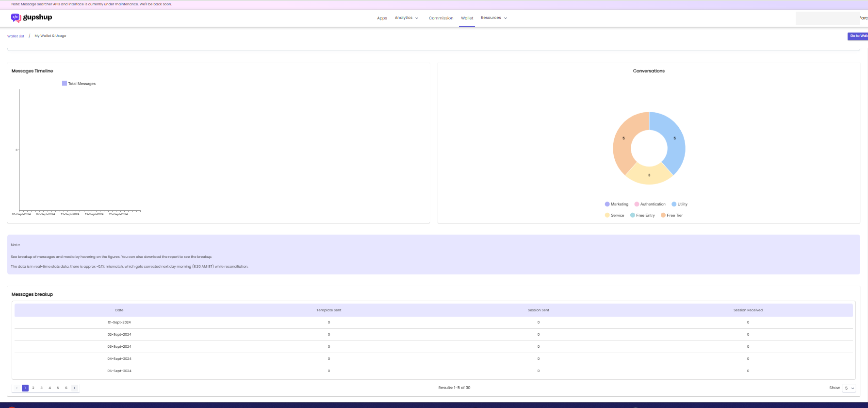Viewport: 868px width, 408px height.
Task: Jump to page 4 of results
Action: click(49, 388)
